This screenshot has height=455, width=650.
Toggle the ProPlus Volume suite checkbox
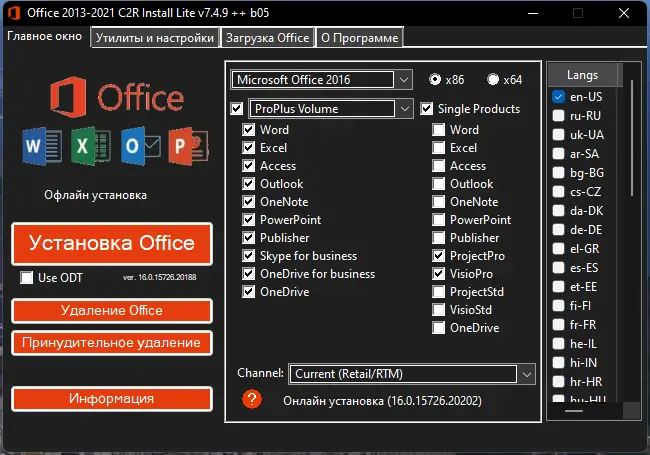(x=237, y=109)
